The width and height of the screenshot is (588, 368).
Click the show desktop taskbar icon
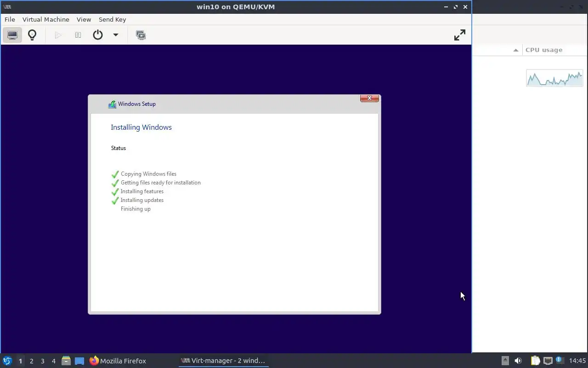click(79, 361)
